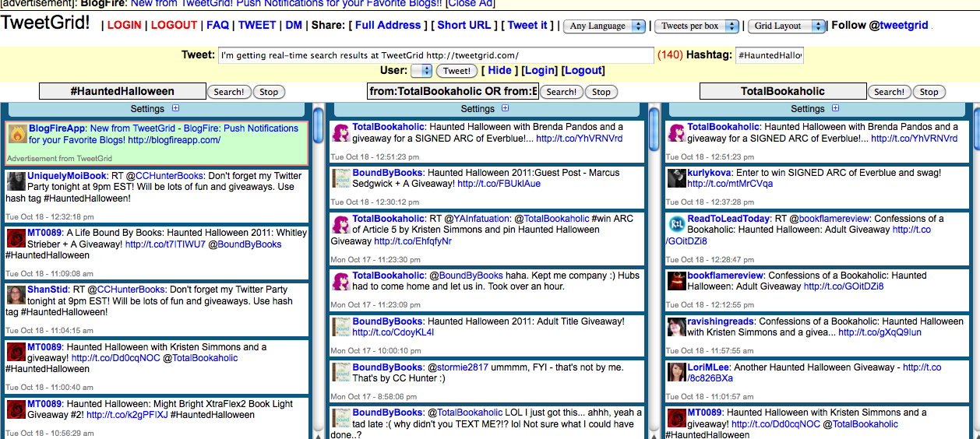
Task: Click the ReadToLeadToday RtL avatar icon
Action: pos(676,224)
